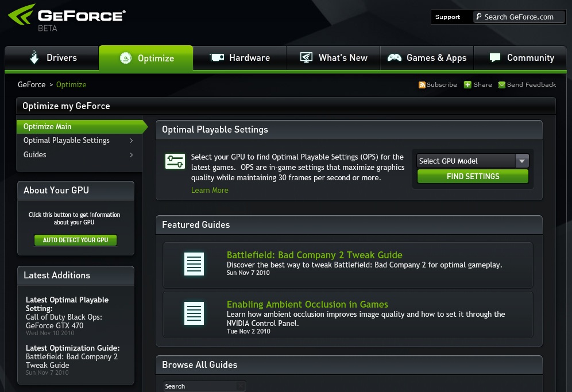The width and height of the screenshot is (572, 392).
Task: Click AUTO DETECT YOUR GPU button
Action: click(75, 240)
